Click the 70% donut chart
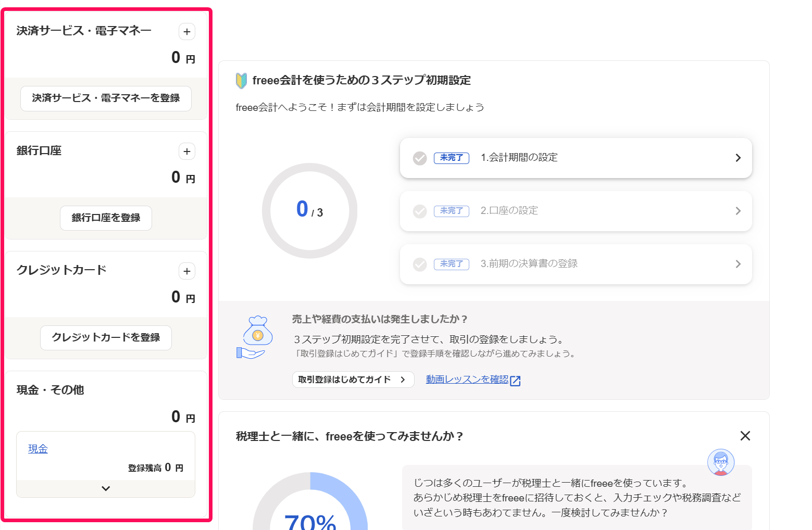This screenshot has width=812, height=530. pos(310,501)
